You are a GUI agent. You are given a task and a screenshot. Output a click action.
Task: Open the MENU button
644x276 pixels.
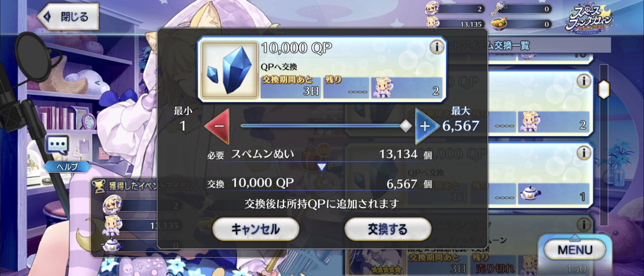(x=575, y=250)
